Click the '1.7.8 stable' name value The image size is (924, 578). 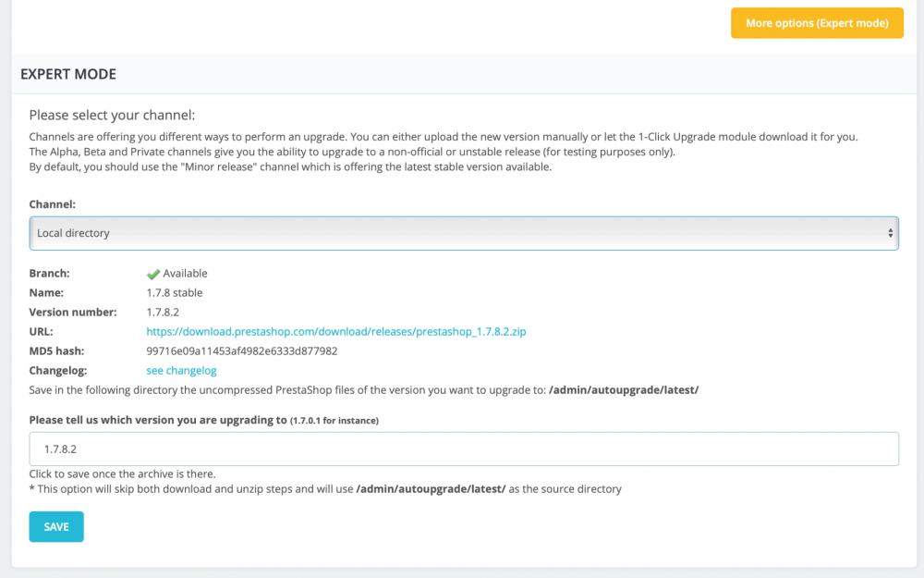point(175,292)
